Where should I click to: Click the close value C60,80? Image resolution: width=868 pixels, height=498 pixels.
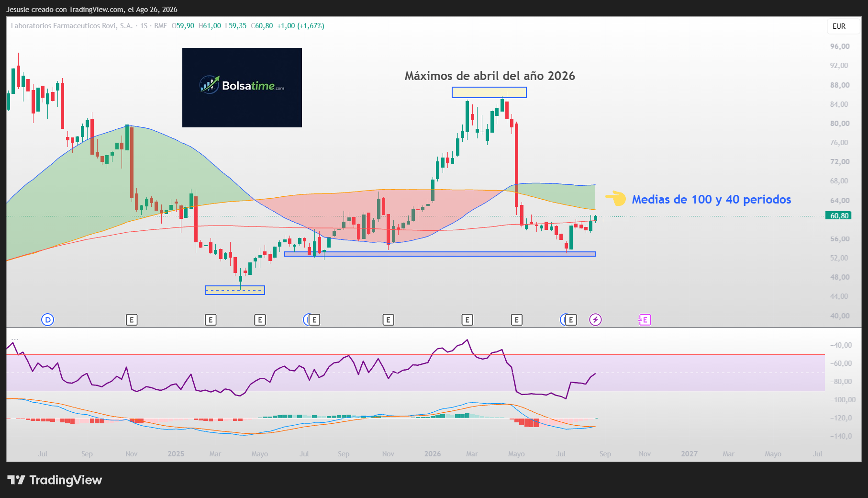pos(262,26)
